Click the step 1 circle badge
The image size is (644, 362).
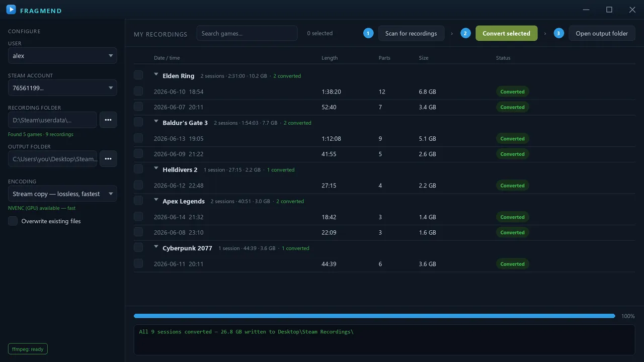tap(368, 33)
